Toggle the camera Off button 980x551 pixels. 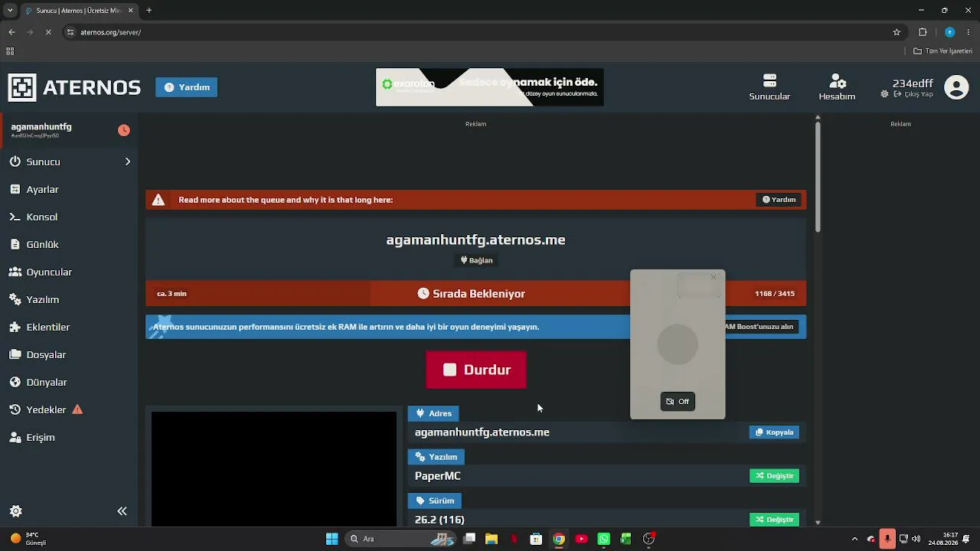coord(678,402)
